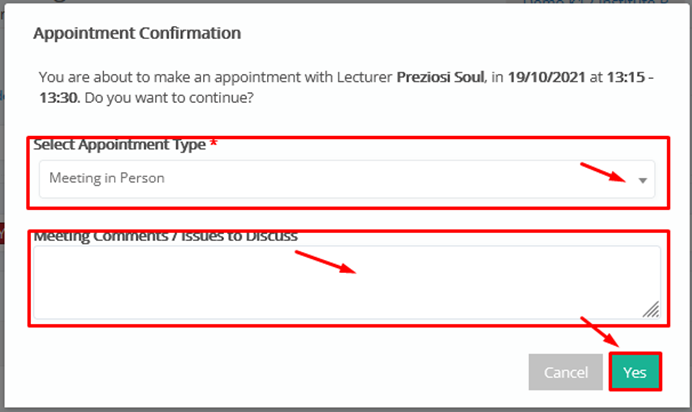This screenshot has width=692, height=412.
Task: Click the red required asterisk icon
Action: (213, 143)
